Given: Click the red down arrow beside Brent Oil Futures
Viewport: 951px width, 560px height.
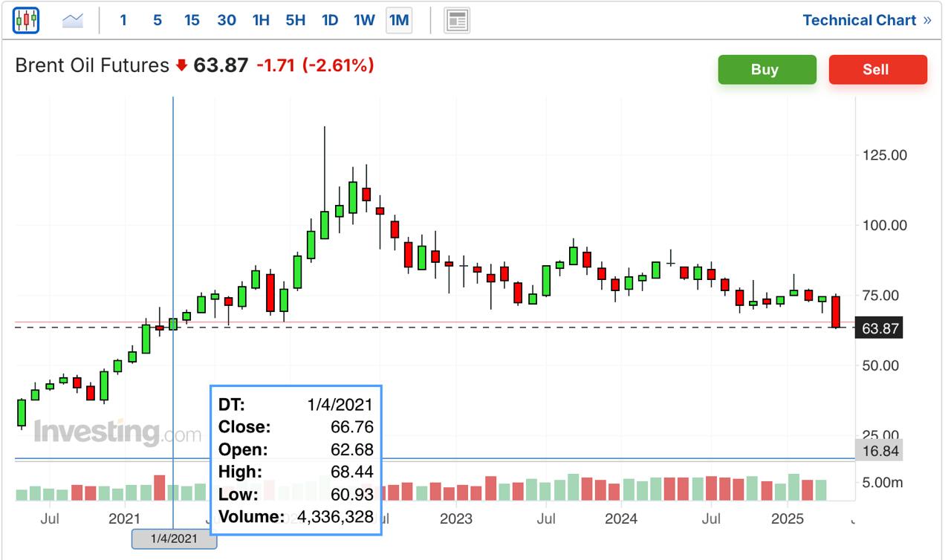Looking at the screenshot, I should 181,66.
